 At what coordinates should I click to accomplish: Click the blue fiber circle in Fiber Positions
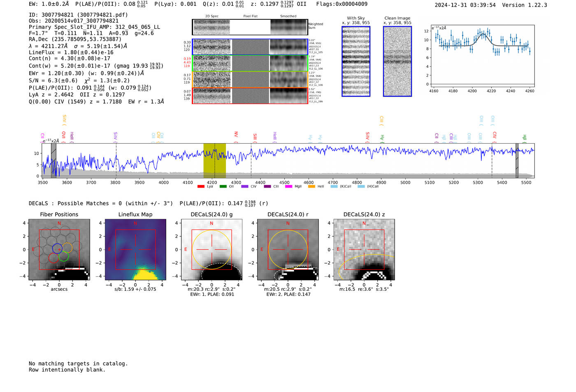click(x=57, y=248)
